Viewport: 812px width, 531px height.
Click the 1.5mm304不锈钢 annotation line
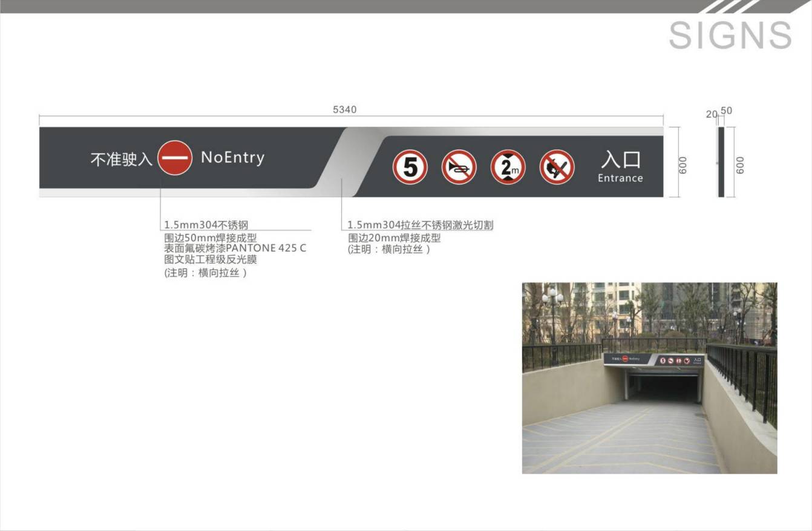206,226
